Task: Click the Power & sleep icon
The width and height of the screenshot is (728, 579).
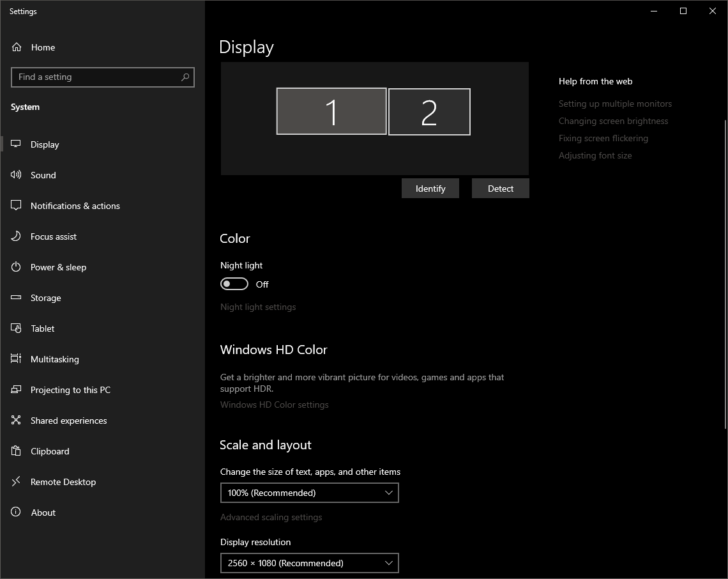Action: [x=17, y=267]
